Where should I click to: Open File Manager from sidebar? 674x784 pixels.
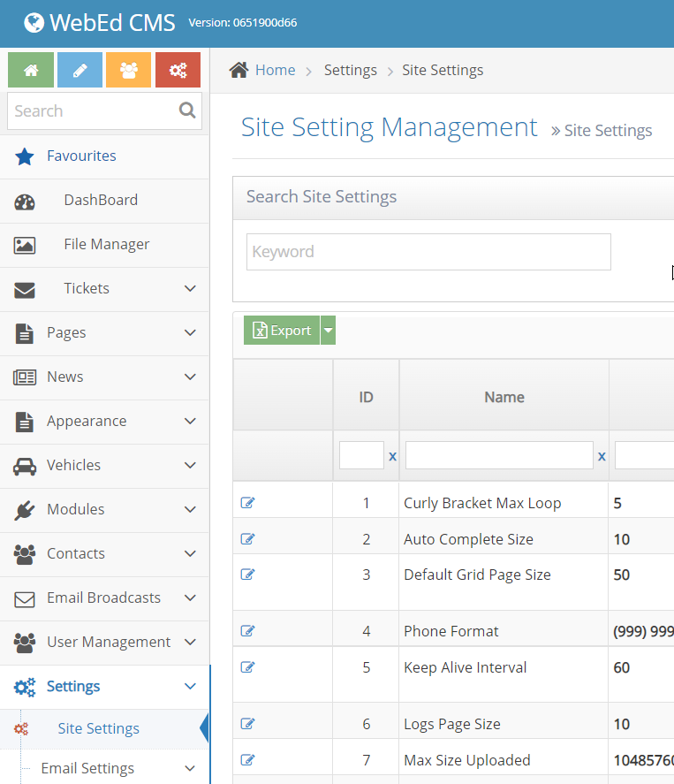tap(106, 244)
